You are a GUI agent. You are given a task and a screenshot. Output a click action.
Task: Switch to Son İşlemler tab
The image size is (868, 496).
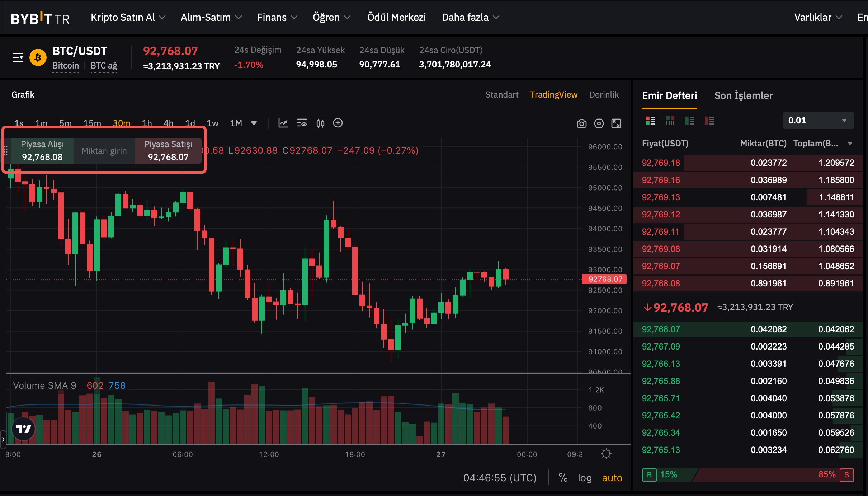(743, 95)
